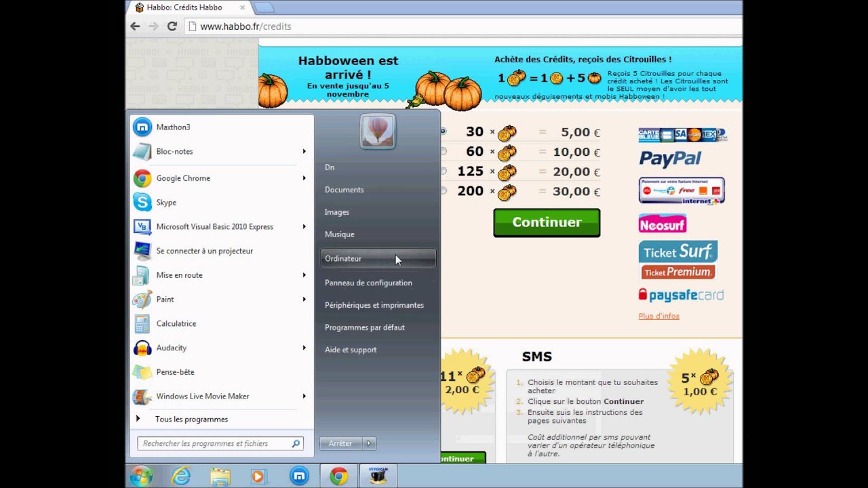Launch Bloc-notes from the Start menu
Image resolution: width=868 pixels, height=488 pixels.
pos(220,151)
